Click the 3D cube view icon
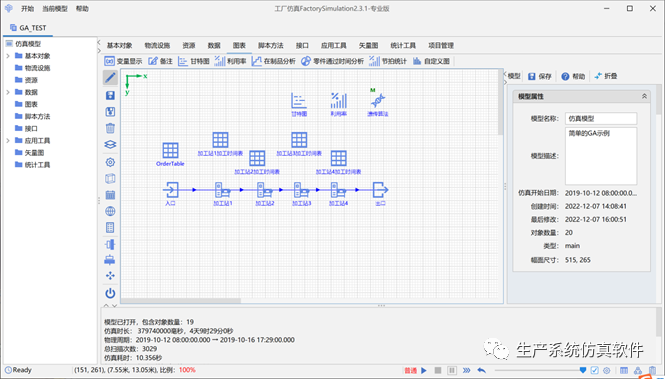665x379 pixels. pos(110,178)
